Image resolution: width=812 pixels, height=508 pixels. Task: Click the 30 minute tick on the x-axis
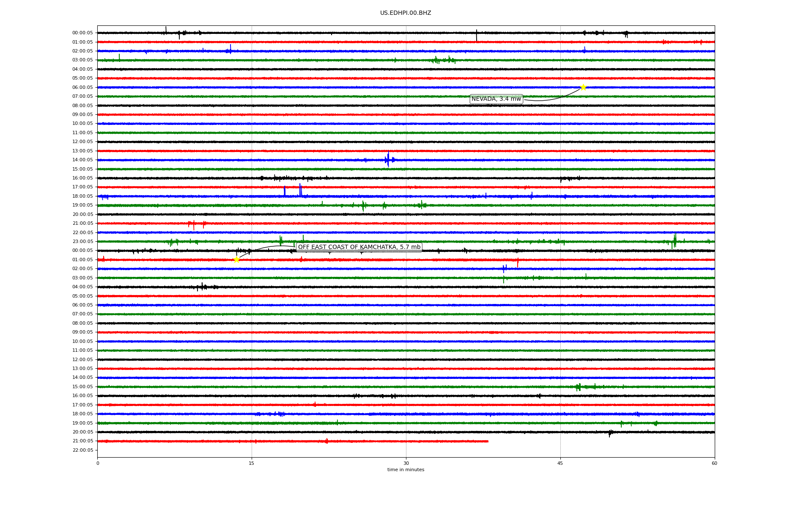coord(406,463)
